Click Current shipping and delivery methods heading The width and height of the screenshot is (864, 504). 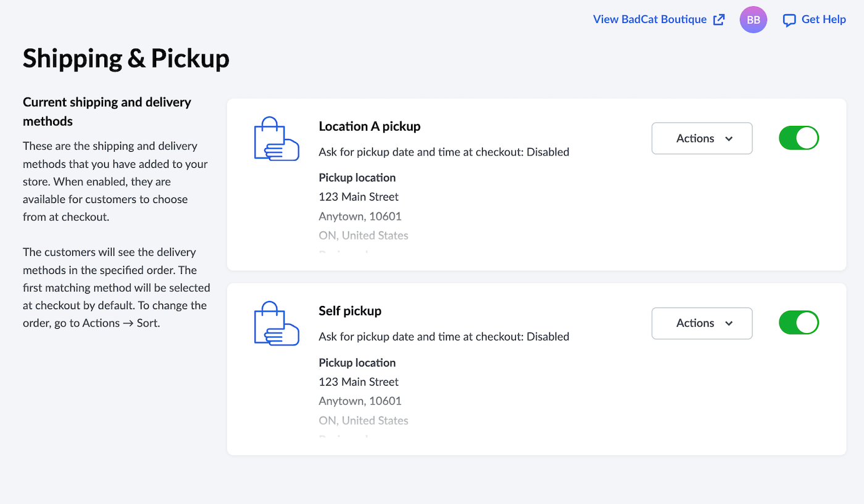click(107, 112)
